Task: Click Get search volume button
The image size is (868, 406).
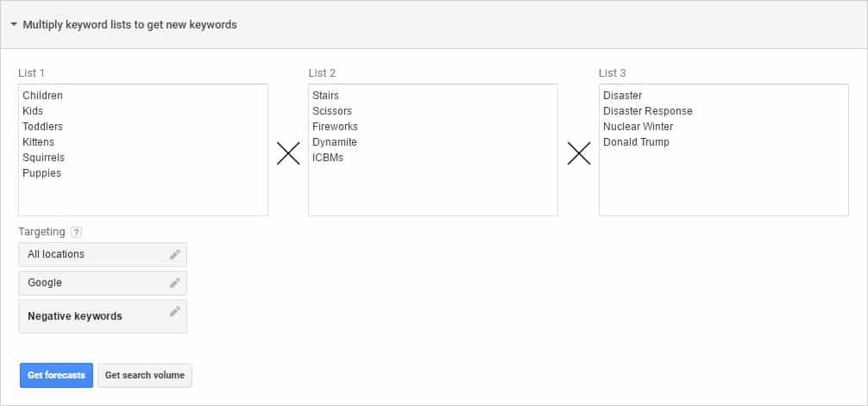Action: [x=145, y=375]
